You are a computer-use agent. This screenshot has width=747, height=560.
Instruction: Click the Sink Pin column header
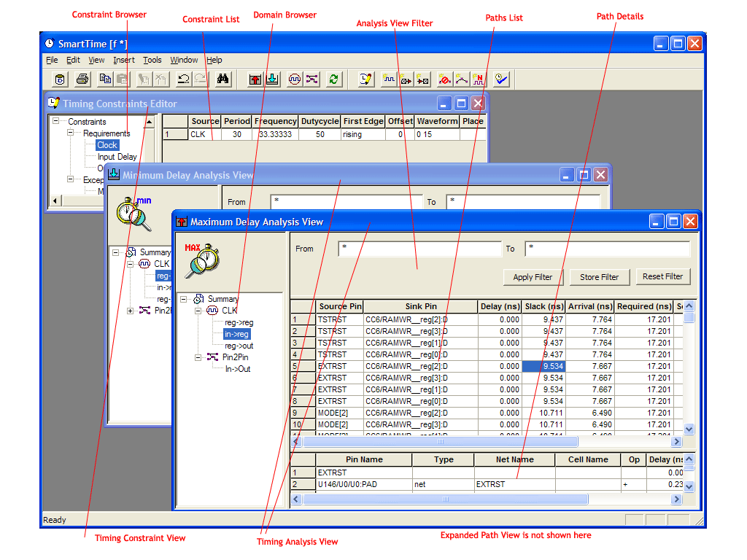(421, 307)
